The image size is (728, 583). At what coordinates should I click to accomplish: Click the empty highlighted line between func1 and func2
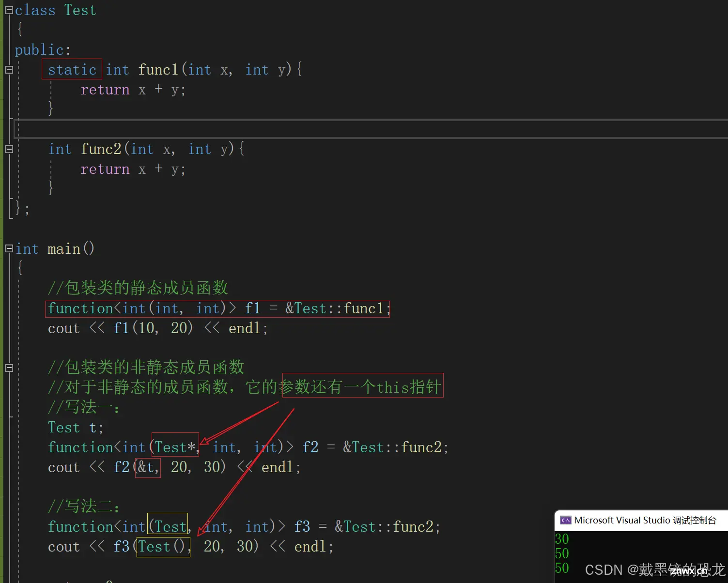click(371, 129)
